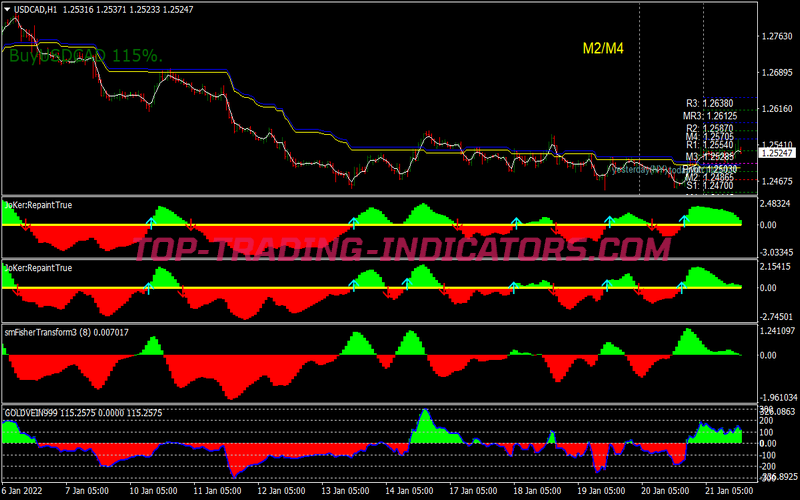
Task: Select the R1: 1.25540 pivot label
Action: (710, 145)
